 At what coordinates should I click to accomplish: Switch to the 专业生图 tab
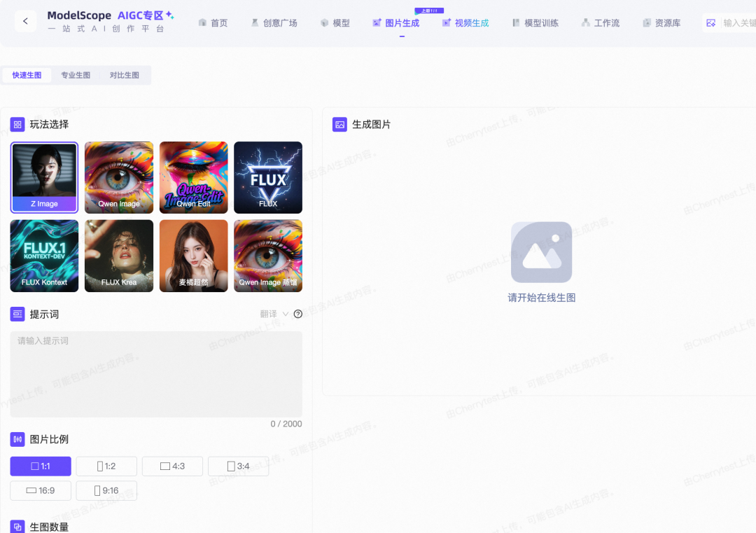click(76, 75)
